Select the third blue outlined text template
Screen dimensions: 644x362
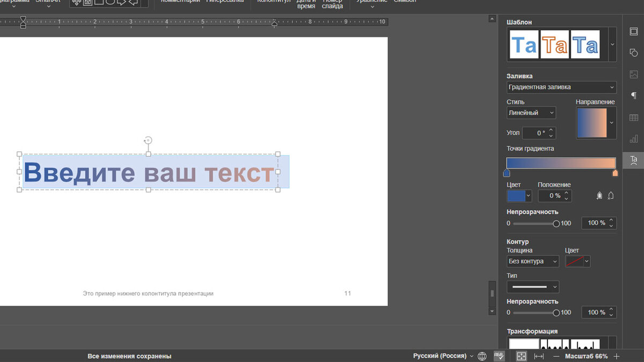[x=585, y=44]
